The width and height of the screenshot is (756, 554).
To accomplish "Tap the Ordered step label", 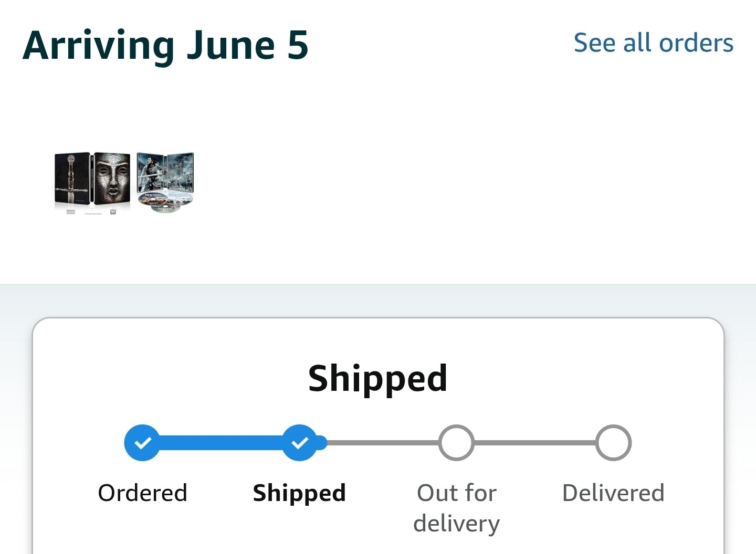I will coord(142,493).
